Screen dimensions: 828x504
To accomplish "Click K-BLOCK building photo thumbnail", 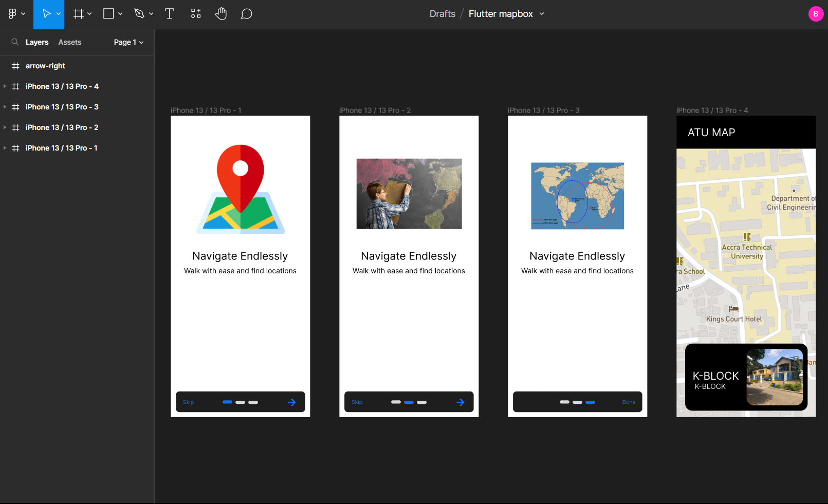I will click(775, 377).
